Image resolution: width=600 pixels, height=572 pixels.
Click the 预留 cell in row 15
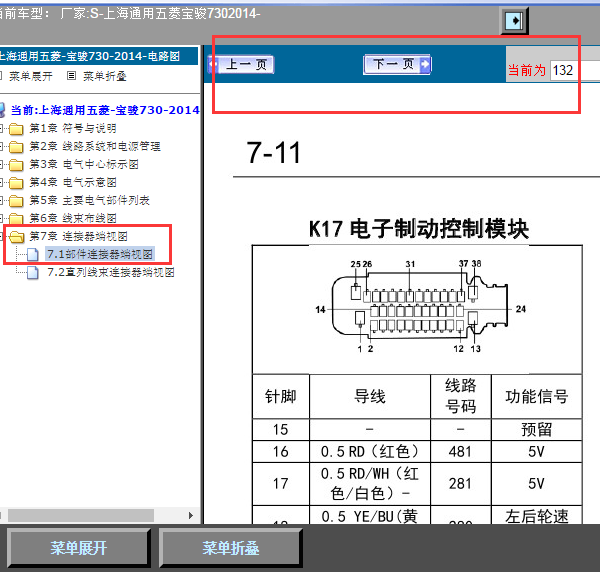(x=536, y=429)
